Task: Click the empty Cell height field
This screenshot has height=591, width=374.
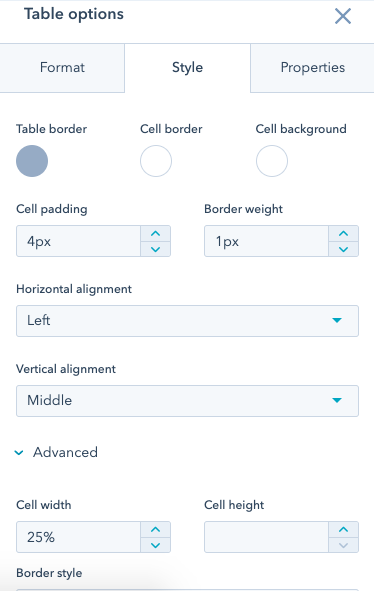Action: (266, 537)
